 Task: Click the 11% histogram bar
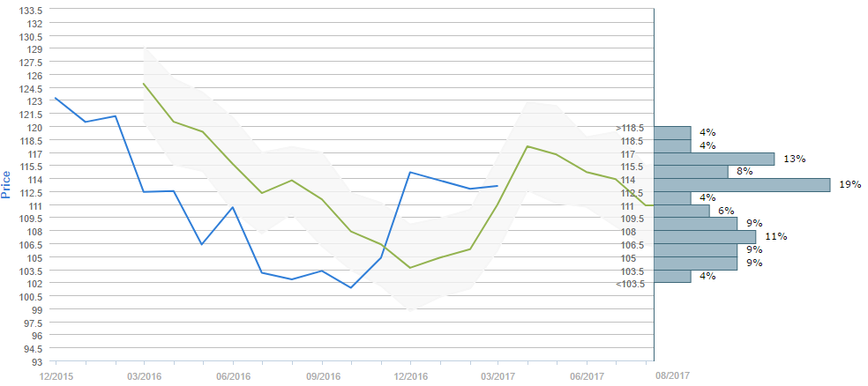705,237
